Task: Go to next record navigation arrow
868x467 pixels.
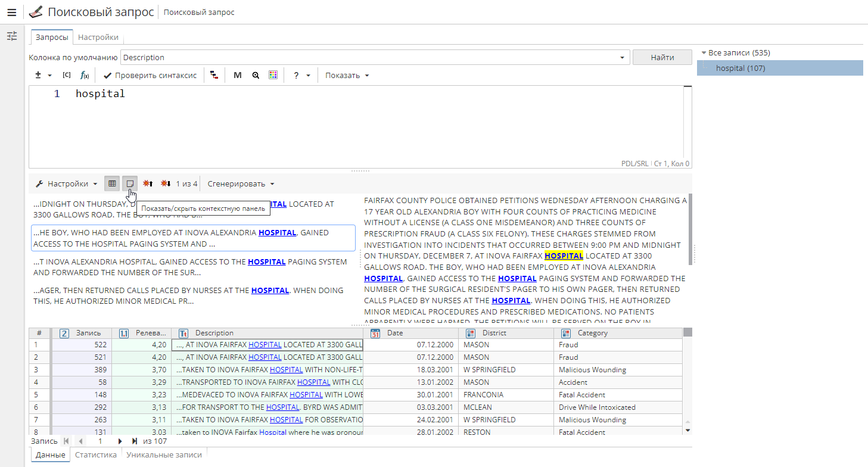Action: [x=120, y=441]
